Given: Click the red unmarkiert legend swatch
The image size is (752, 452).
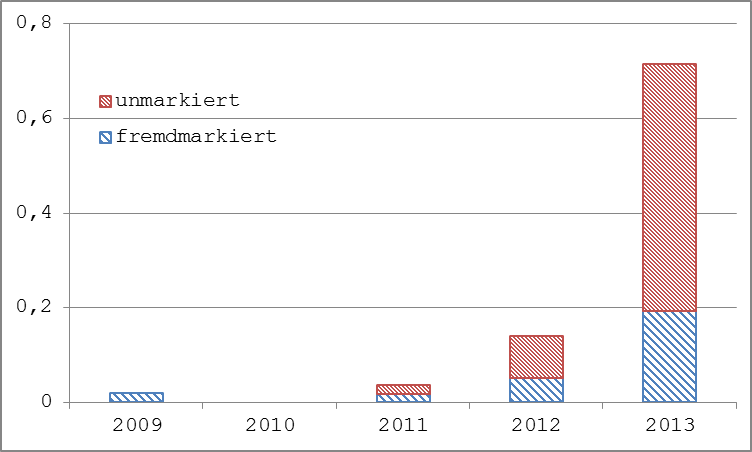Looking at the screenshot, I should click(105, 101).
